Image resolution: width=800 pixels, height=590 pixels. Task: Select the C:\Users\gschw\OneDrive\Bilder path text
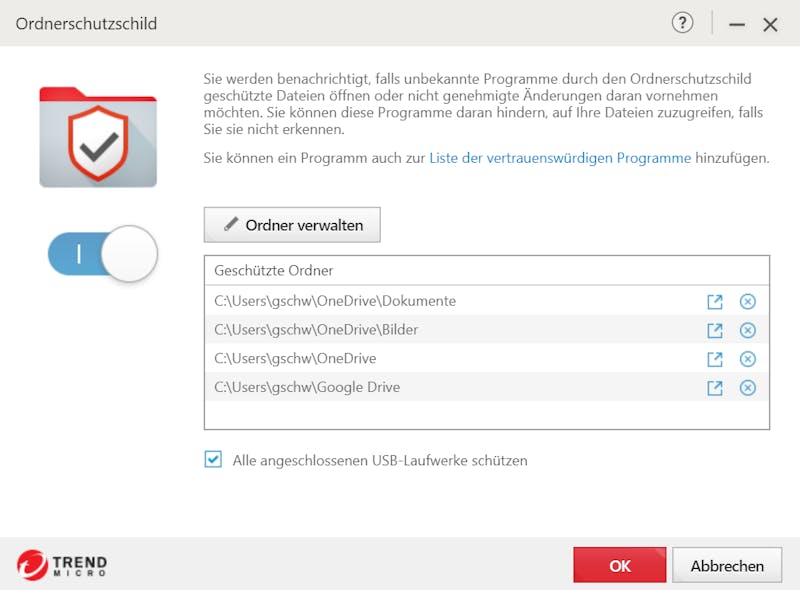click(316, 330)
